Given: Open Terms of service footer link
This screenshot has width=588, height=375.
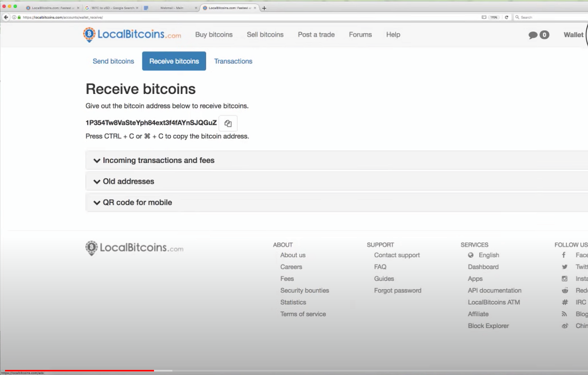Looking at the screenshot, I should 303,314.
